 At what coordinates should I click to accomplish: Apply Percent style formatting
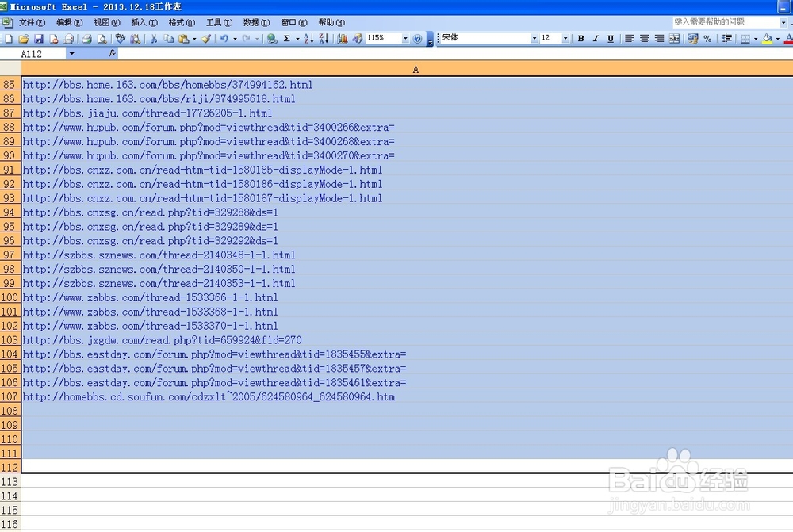tap(707, 38)
